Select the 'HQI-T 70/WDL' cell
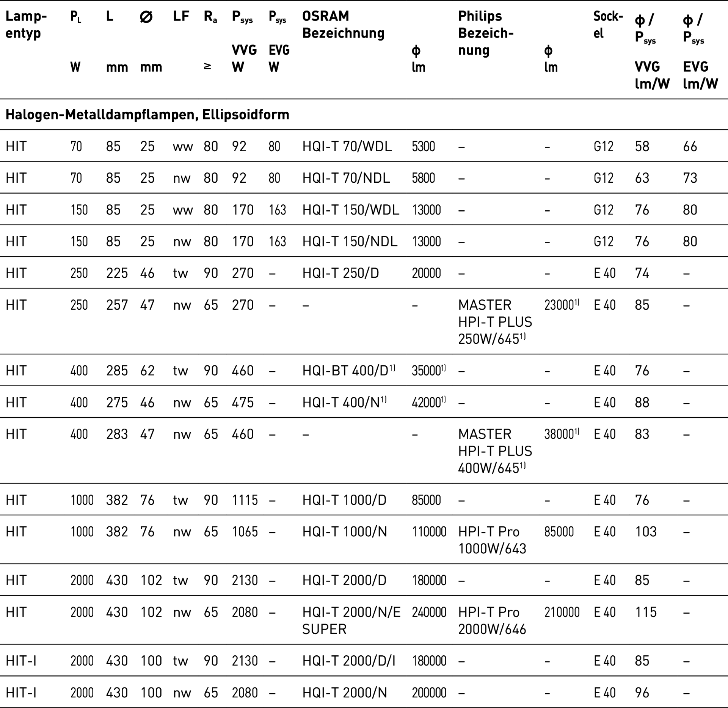 click(x=347, y=146)
